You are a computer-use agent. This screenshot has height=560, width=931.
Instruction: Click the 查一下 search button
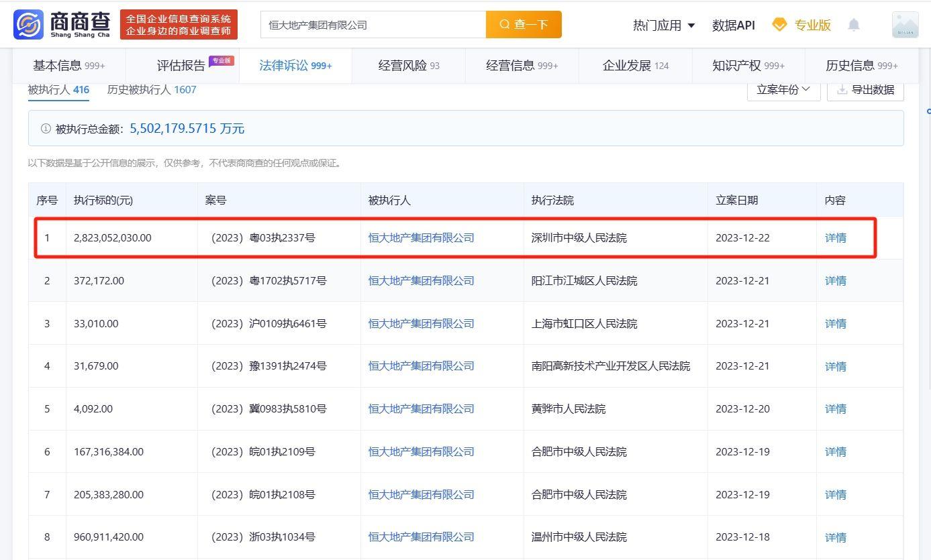point(524,25)
